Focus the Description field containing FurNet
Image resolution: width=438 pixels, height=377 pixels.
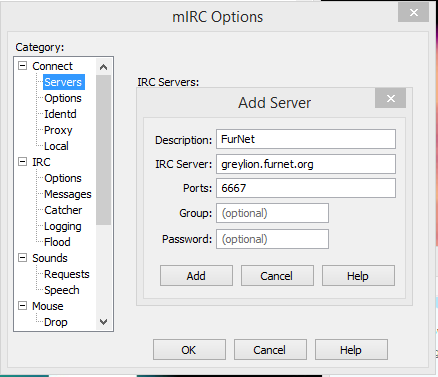click(x=306, y=139)
